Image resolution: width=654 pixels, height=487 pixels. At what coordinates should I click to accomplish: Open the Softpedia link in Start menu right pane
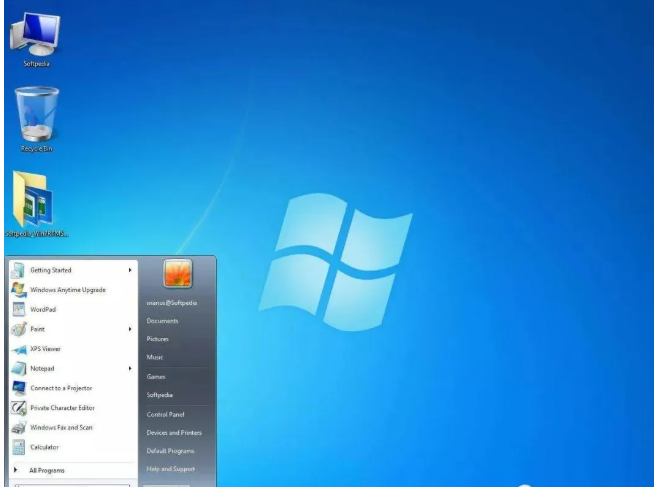pyautogui.click(x=159, y=395)
